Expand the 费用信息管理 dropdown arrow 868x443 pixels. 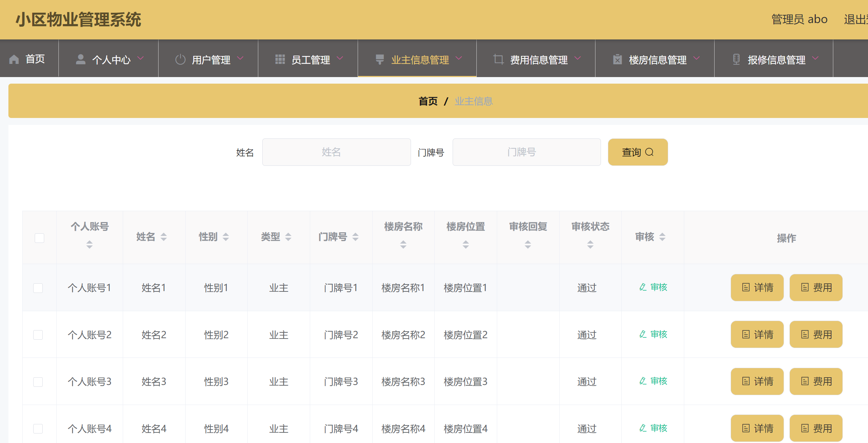(578, 58)
